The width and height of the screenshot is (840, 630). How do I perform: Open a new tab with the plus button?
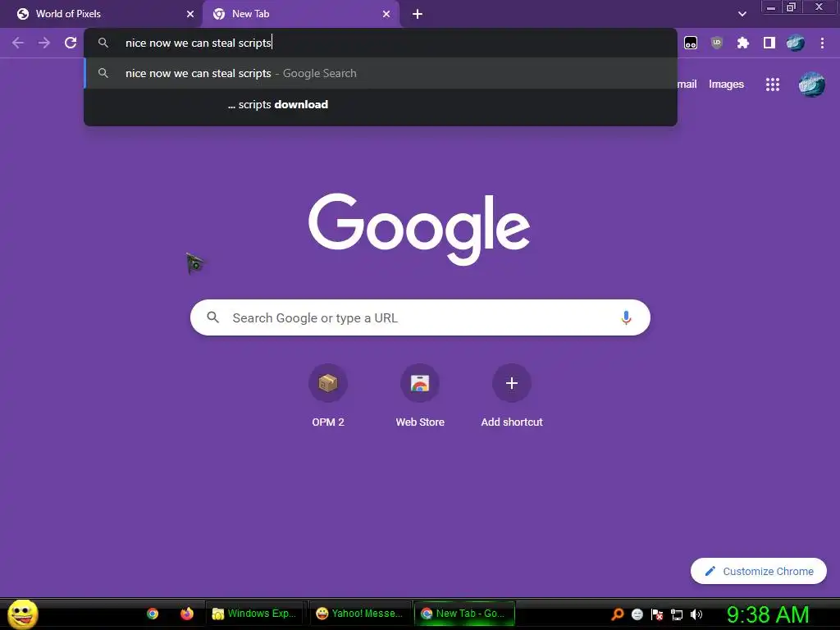click(418, 14)
